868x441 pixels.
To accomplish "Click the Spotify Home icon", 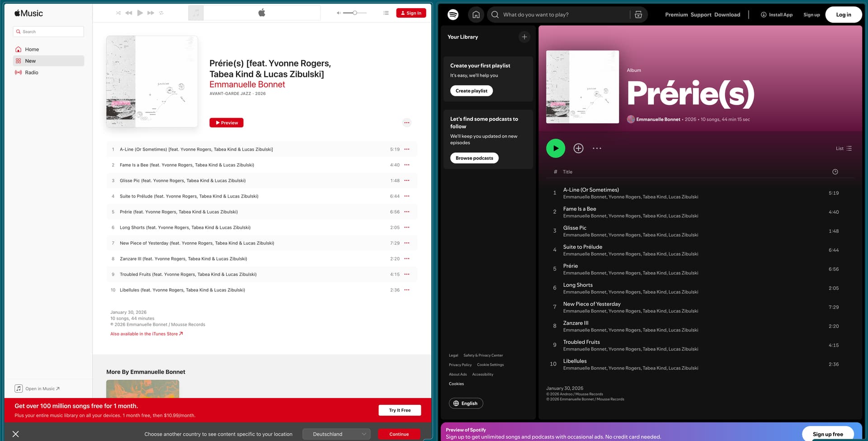I will 476,14.
